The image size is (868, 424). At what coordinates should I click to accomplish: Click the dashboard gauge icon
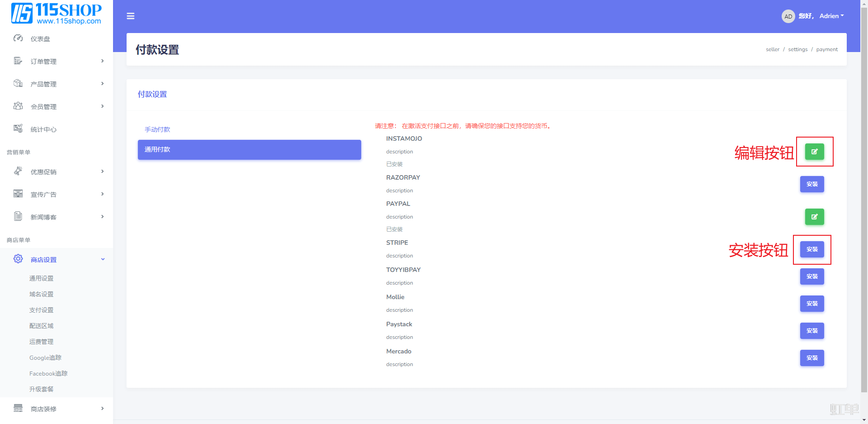[18, 38]
